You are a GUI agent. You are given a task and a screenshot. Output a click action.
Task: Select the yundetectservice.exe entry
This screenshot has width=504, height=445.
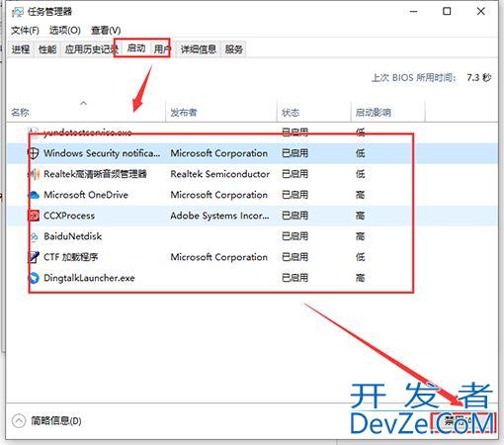[x=88, y=133]
